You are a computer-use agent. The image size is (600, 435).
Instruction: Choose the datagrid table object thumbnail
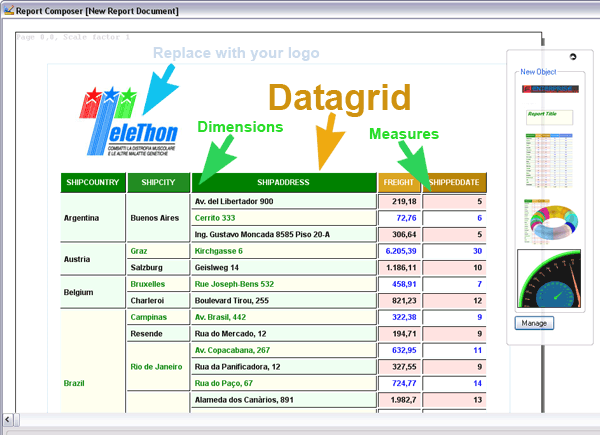coord(549,160)
